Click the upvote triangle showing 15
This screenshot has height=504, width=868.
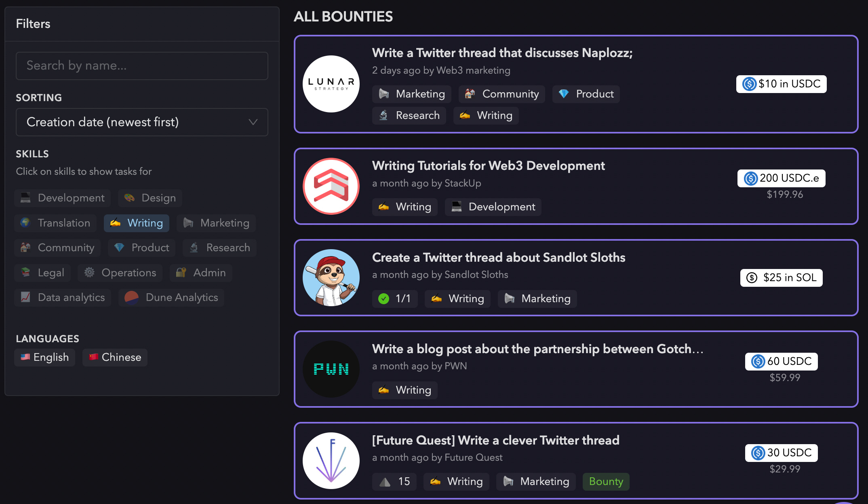[x=385, y=481]
